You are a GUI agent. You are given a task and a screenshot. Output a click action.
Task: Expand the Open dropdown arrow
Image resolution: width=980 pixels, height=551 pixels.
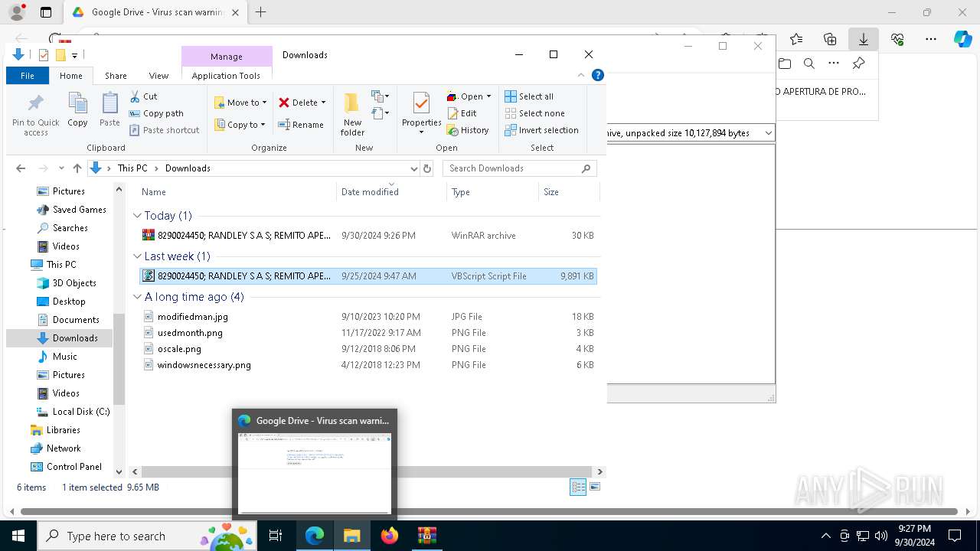[x=488, y=96]
